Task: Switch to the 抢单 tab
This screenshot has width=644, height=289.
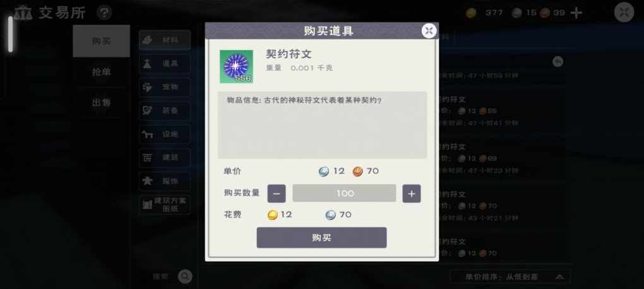Action: (x=102, y=72)
